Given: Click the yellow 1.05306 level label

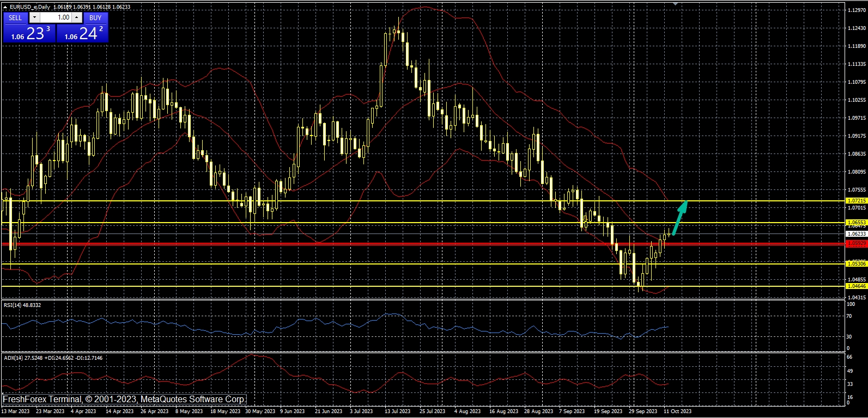Looking at the screenshot, I should [856, 264].
